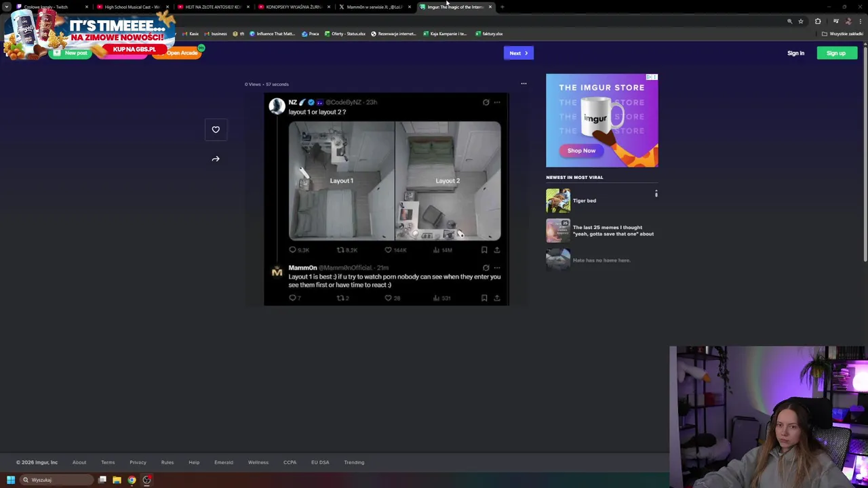Switch to High School Musical Cast tab
This screenshot has height=488, width=868.
pos(132,7)
